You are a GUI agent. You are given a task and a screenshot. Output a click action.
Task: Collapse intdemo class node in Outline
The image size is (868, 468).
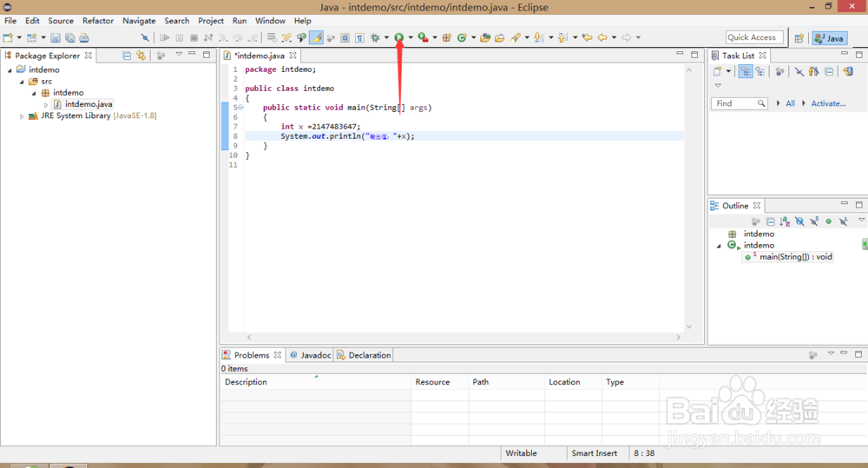[x=719, y=246]
